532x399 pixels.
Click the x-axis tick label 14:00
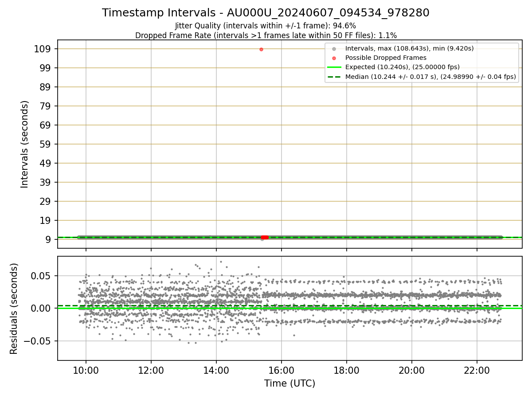coord(216,370)
